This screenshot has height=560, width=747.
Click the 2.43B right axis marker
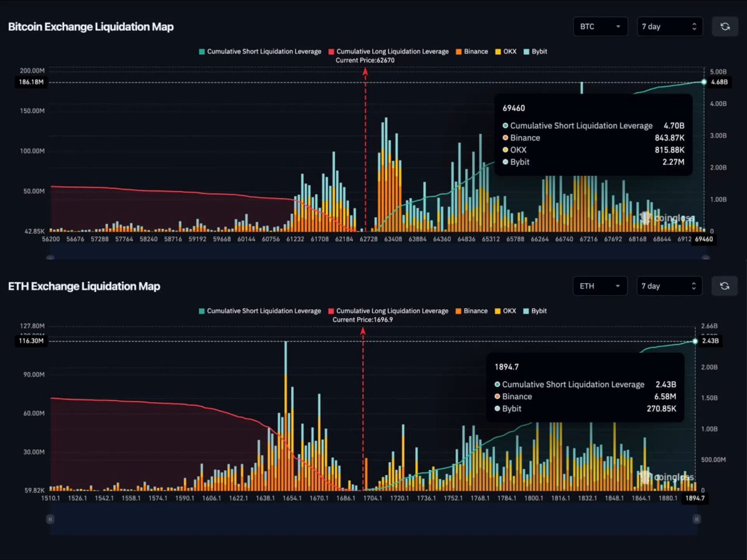(x=710, y=341)
